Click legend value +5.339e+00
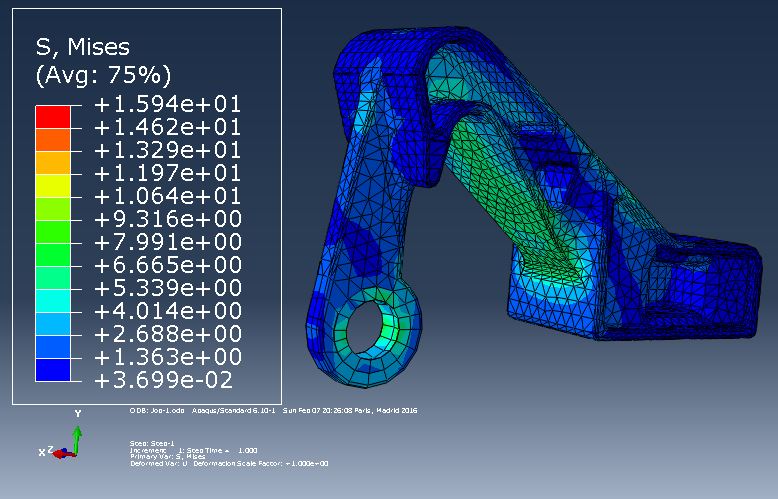Image resolution: width=778 pixels, height=499 pixels. pos(168,288)
